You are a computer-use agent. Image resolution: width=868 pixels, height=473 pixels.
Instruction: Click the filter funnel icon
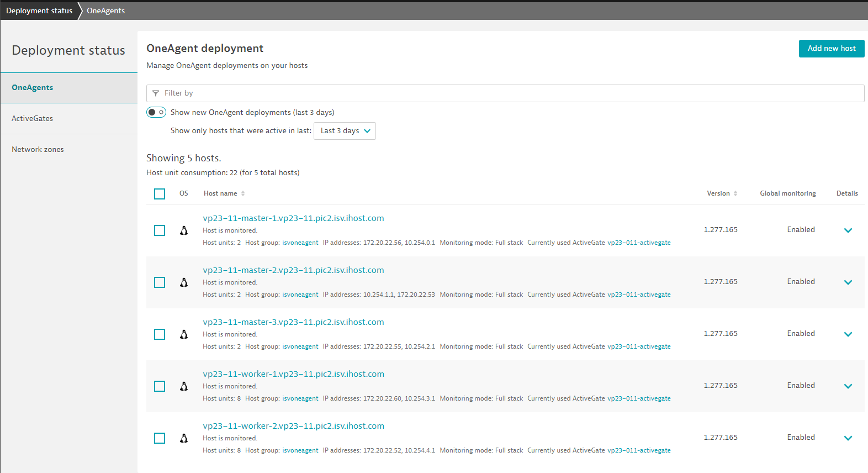(x=156, y=93)
